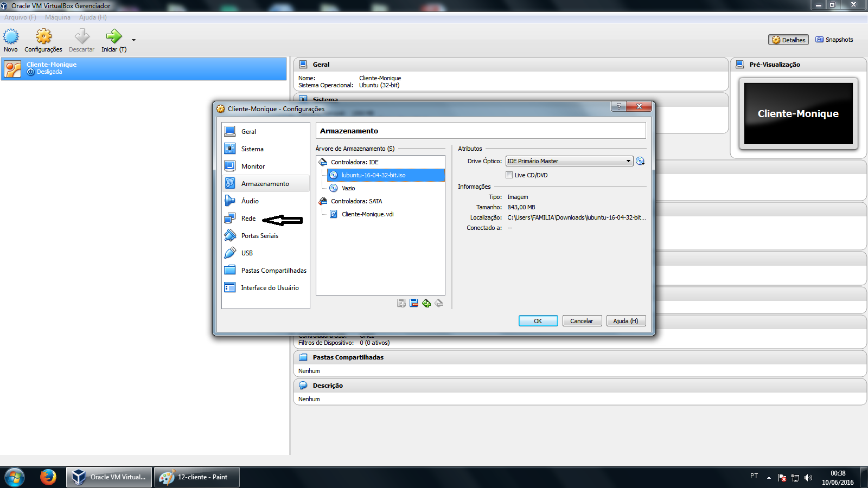
Task: Open the Máquina menu
Action: click(x=58, y=17)
